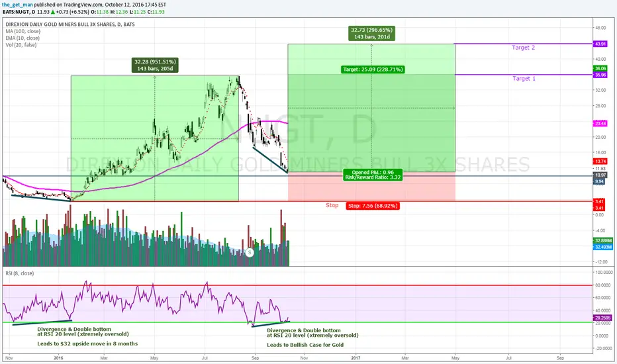
Task: Click green up-arrow next to price 11.93
Action: coord(53,12)
